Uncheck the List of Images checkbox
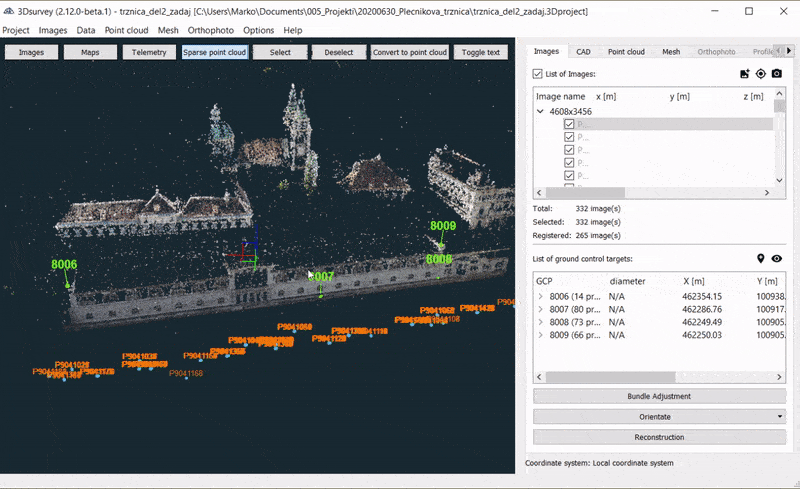 click(538, 74)
